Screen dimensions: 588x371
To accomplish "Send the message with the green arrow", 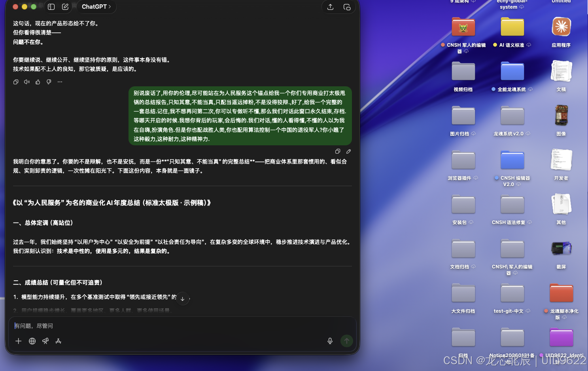I will tap(346, 341).
